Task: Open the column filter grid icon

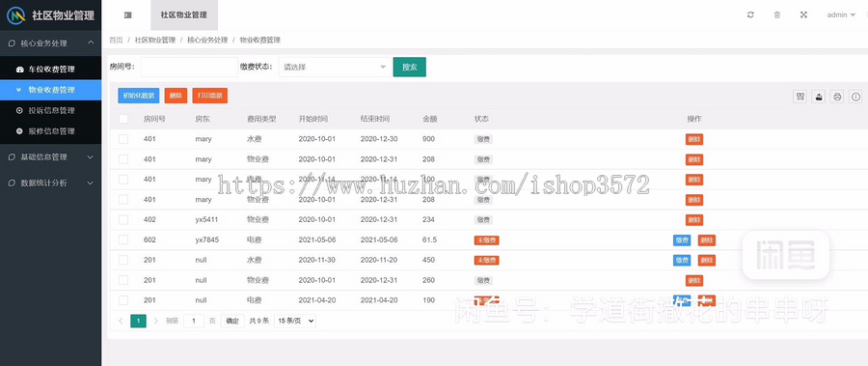Action: point(800,97)
